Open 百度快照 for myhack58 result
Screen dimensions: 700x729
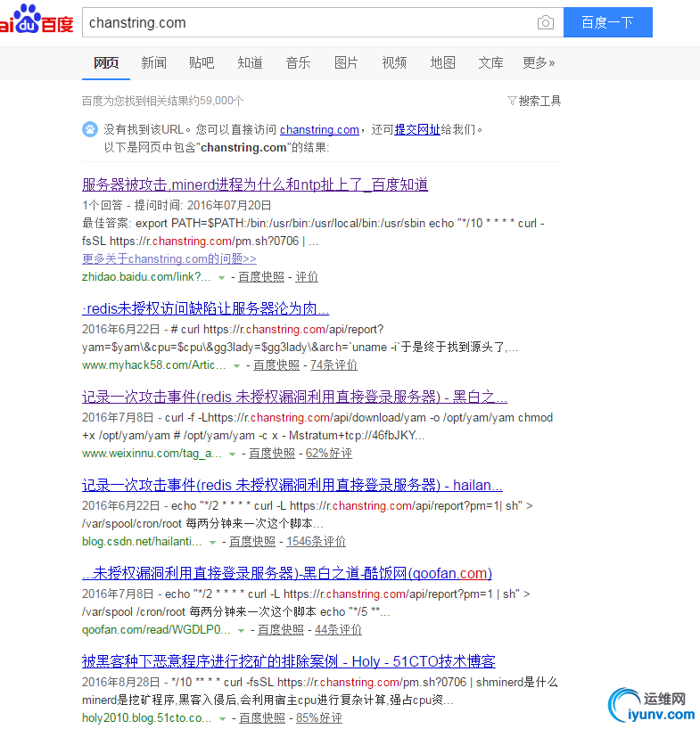point(276,365)
